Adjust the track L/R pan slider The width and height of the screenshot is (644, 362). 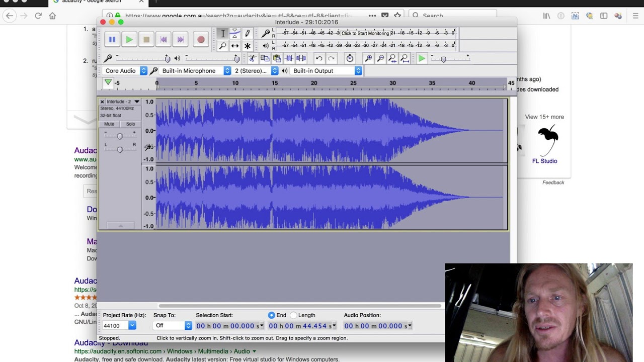[x=120, y=149]
